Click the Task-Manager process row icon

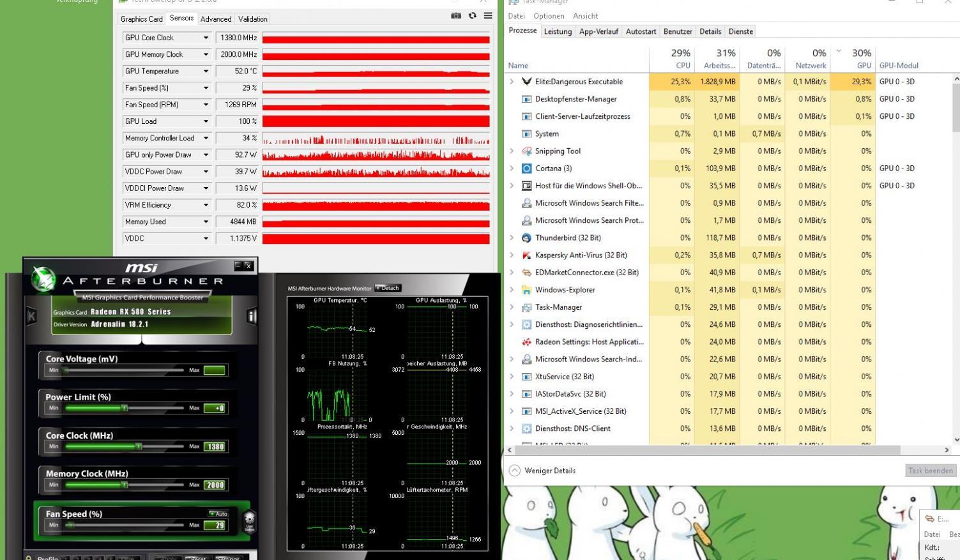pyautogui.click(x=527, y=307)
